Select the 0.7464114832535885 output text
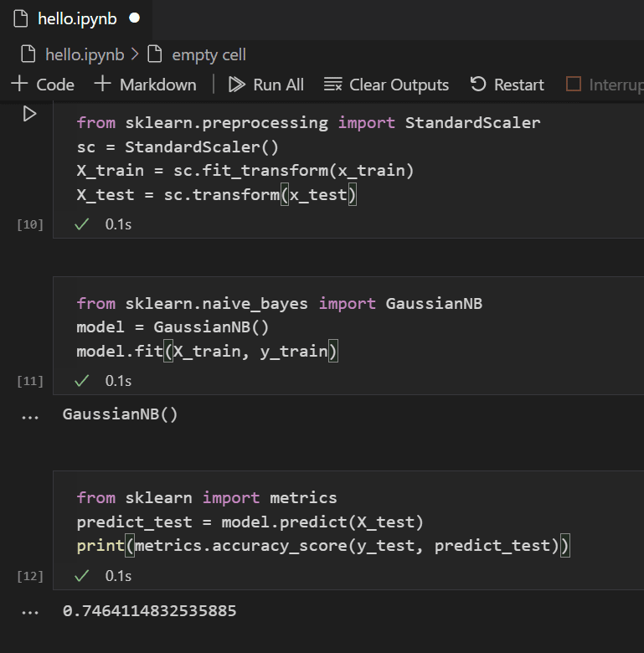This screenshot has width=644, height=653. [x=149, y=611]
